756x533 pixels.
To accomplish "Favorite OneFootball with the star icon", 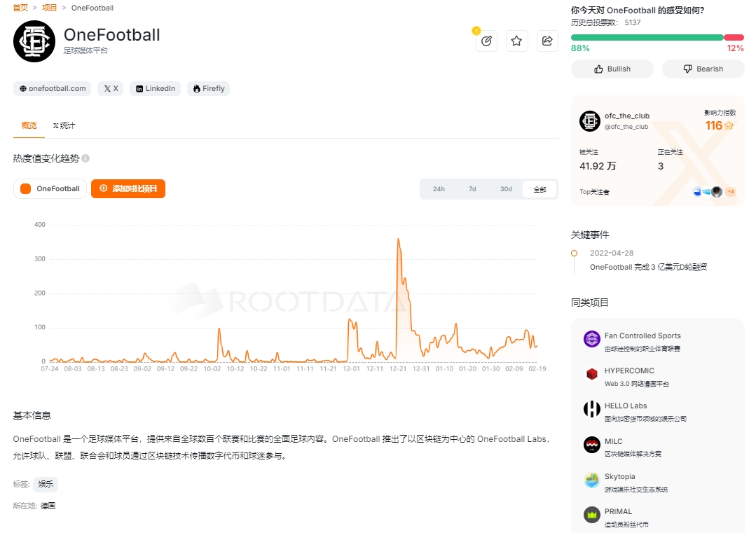I will 516,41.
